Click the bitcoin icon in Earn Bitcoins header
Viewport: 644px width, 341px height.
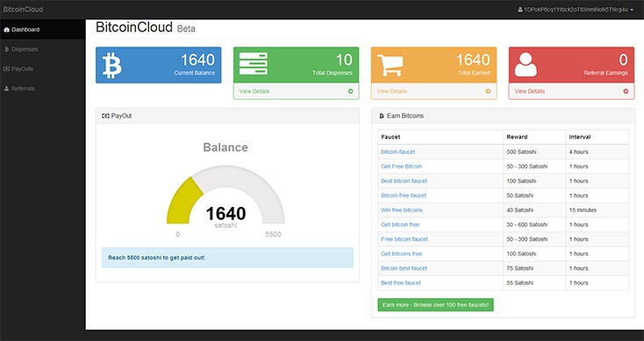pyautogui.click(x=382, y=116)
